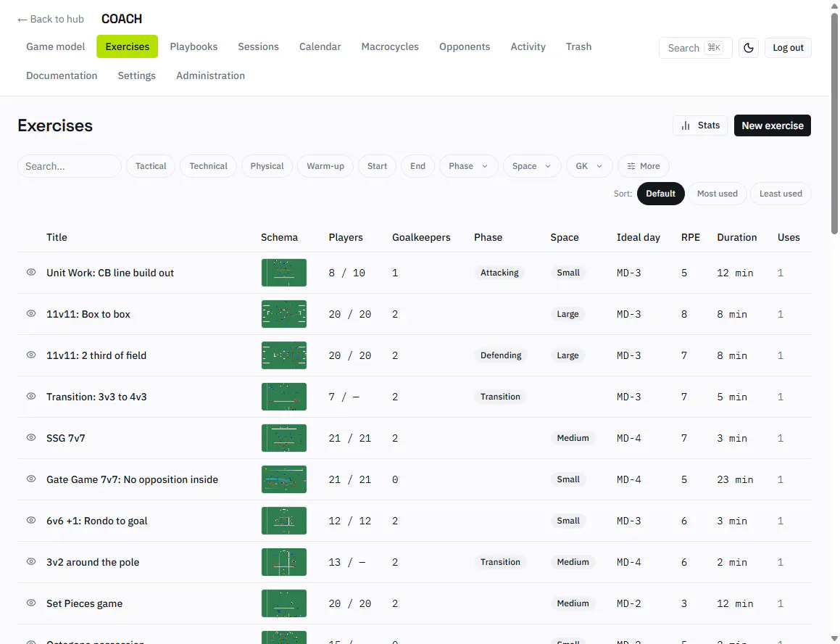Sort exercises by Default
840x644 pixels.
point(660,194)
